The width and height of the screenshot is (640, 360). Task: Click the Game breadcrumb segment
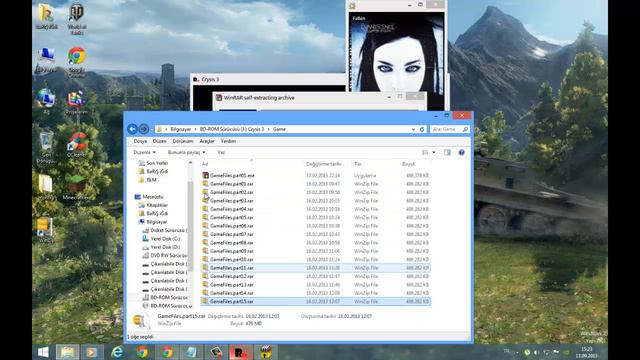(279, 129)
